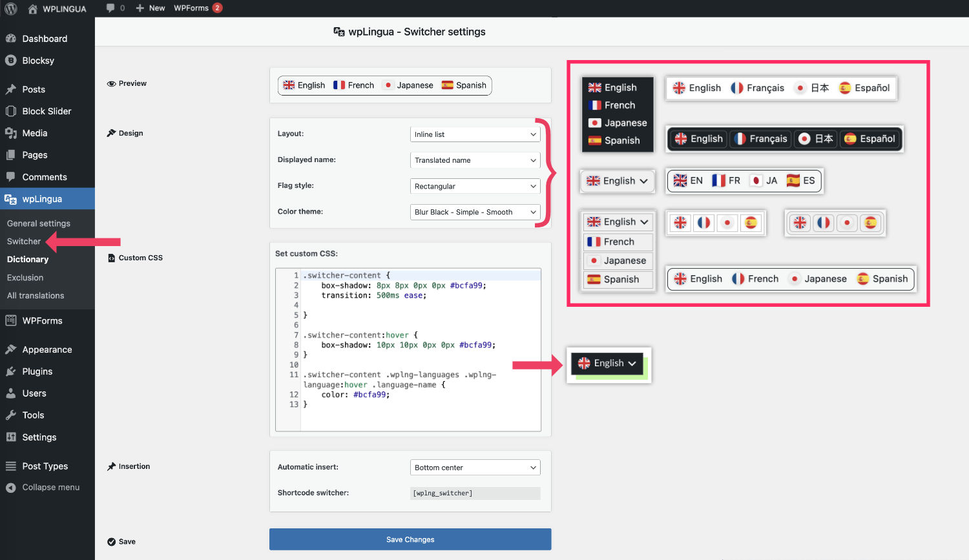Click the UK flag in the preview switcher
The height and width of the screenshot is (560, 969).
point(289,85)
